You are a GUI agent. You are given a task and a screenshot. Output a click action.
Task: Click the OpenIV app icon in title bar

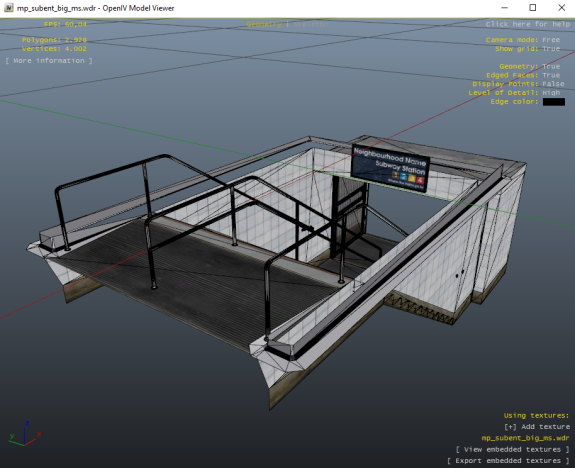(x=9, y=8)
